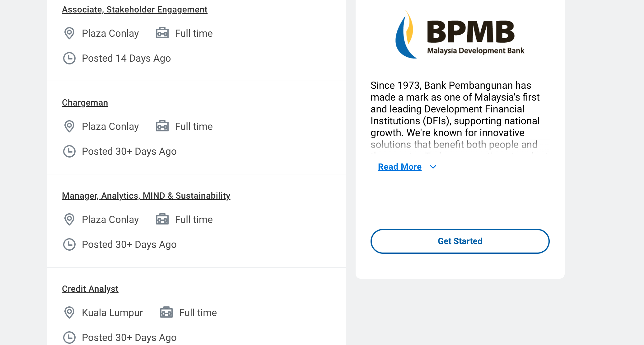Expand description with Read More chevron
Image resolution: width=644 pixels, height=345 pixels.
click(x=433, y=167)
